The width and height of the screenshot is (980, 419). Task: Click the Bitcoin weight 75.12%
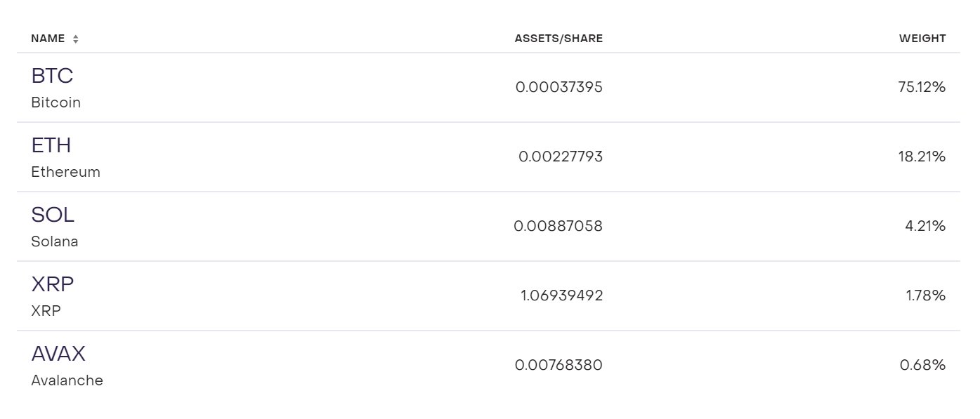pyautogui.click(x=922, y=88)
